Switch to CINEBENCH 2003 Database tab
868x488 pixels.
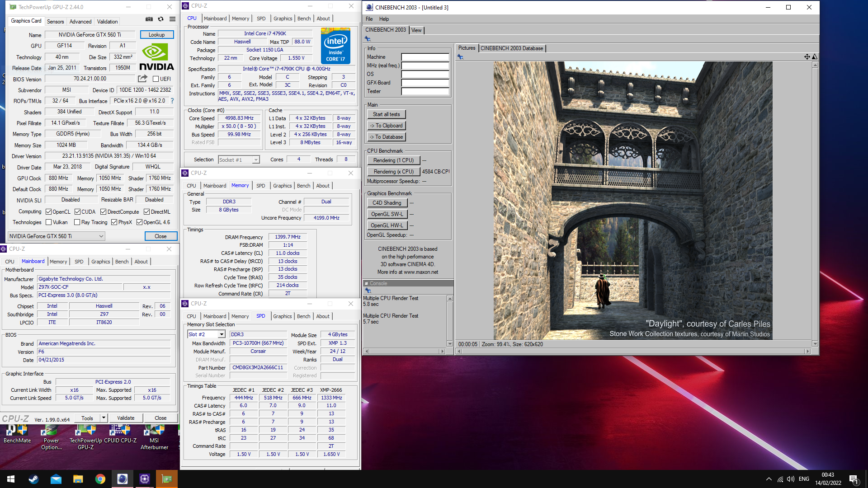[512, 48]
